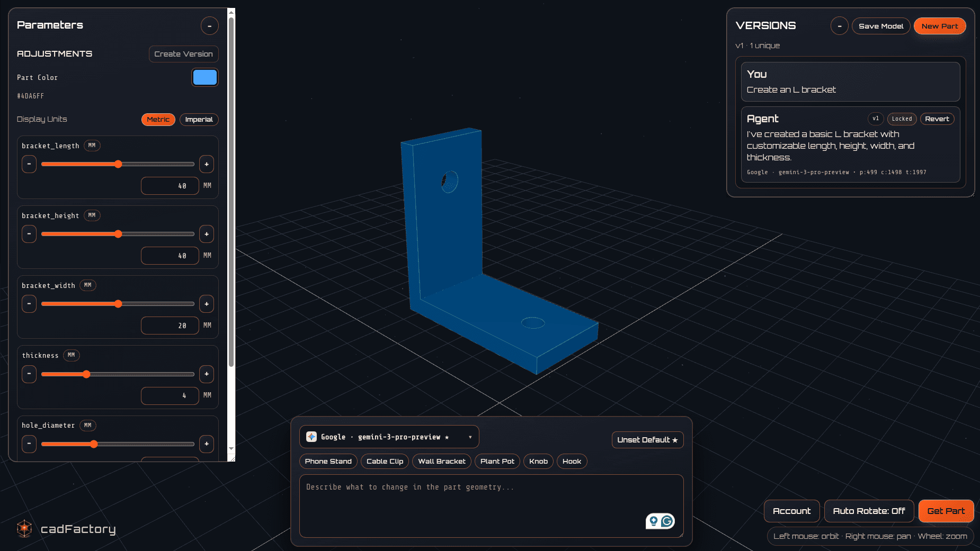Viewport: 980px width, 551px height.
Task: Open the gemini-3-pro-preview model dropdown
Action: click(x=389, y=437)
